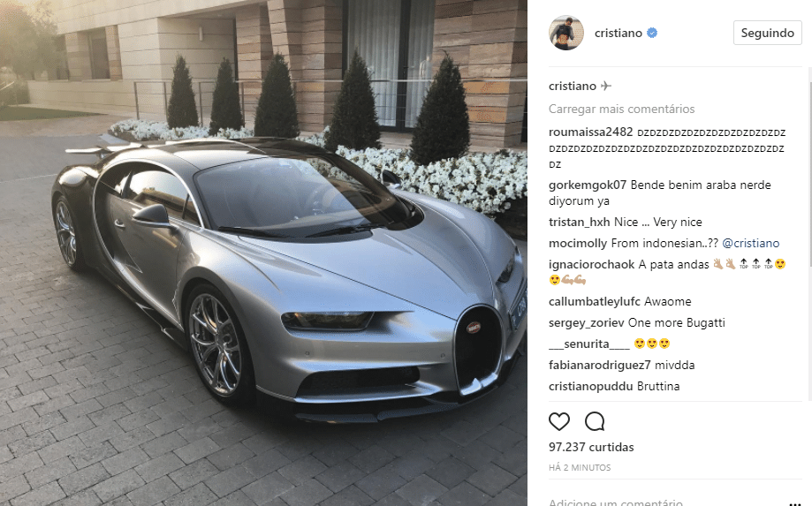Open the more options ellipsis icon
This screenshot has height=506, width=812.
(x=795, y=502)
